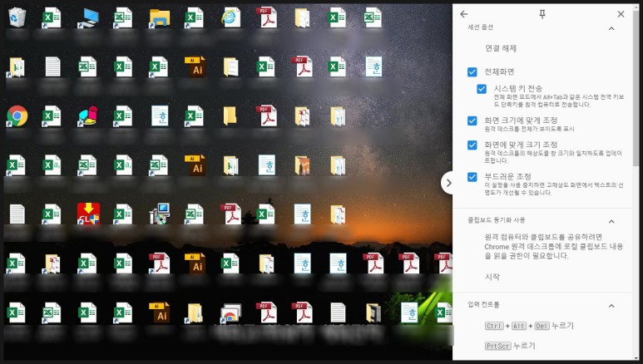Launch Internet Explorer from the remote desktop
The height and width of the screenshot is (364, 643).
pos(231,17)
